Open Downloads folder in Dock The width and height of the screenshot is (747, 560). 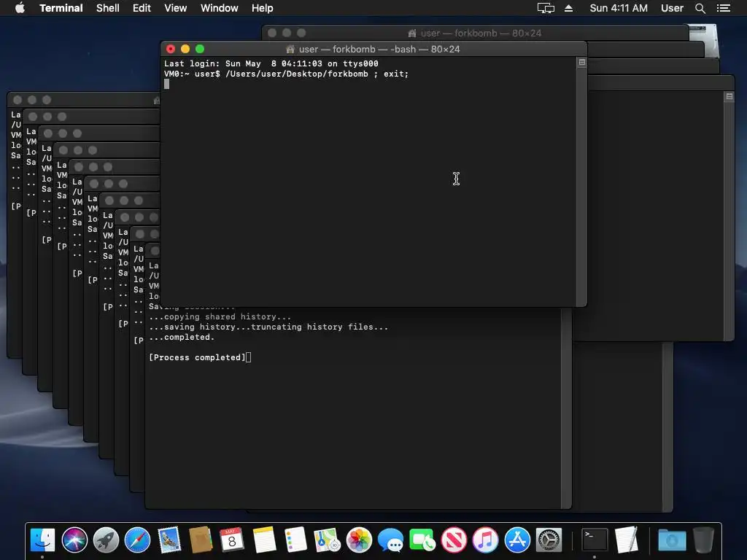click(x=672, y=540)
